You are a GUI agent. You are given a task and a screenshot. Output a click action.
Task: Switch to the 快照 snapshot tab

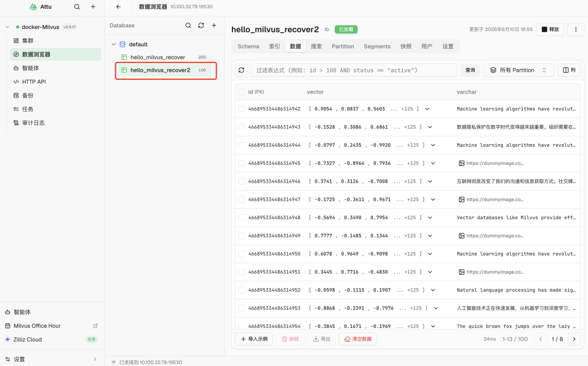(x=406, y=46)
